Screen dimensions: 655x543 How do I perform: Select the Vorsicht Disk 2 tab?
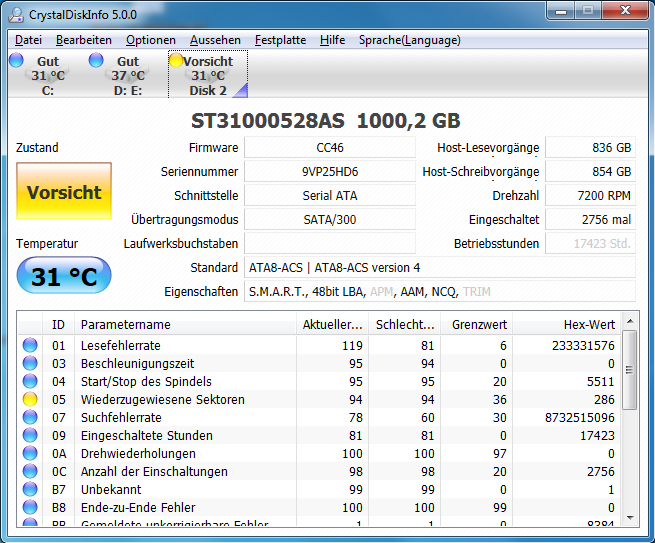(x=208, y=75)
